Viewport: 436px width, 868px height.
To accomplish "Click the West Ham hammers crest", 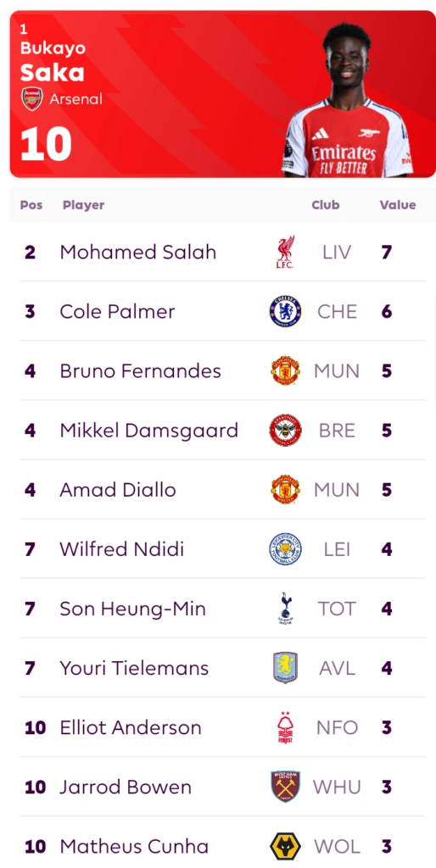I will [285, 787].
